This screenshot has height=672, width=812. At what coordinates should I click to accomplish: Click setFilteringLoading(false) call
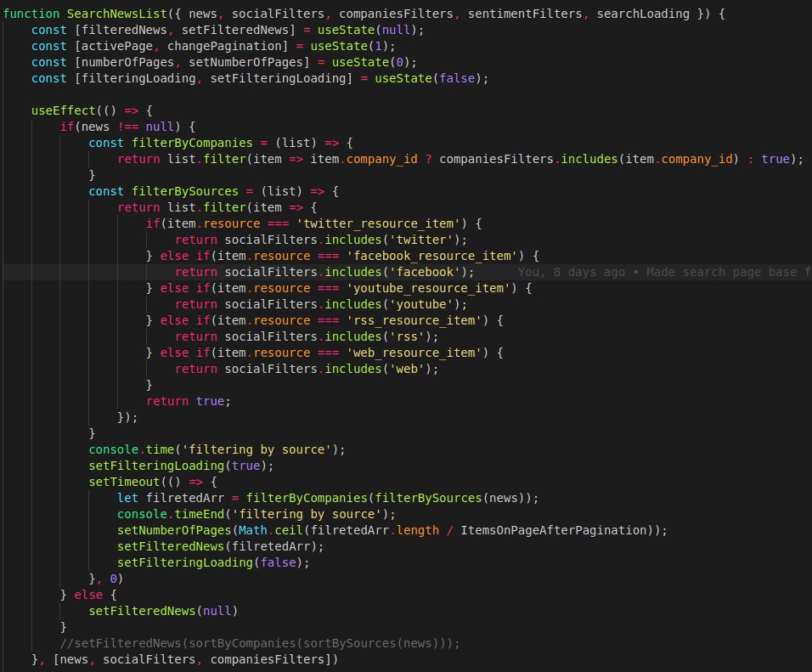[x=213, y=562]
